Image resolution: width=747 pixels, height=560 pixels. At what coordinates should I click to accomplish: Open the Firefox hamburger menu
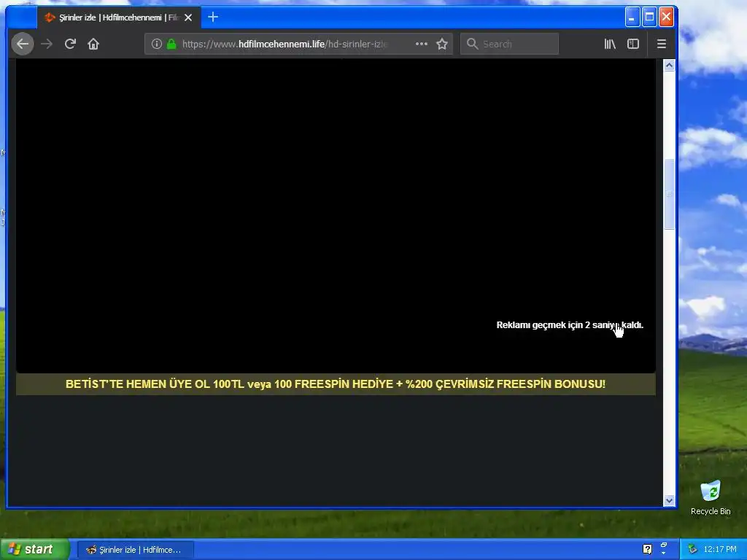pos(661,44)
